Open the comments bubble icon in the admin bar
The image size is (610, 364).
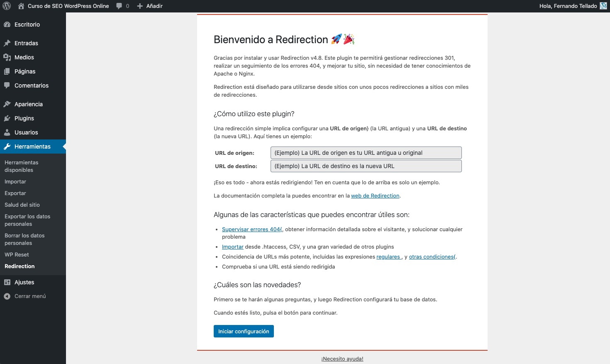[x=120, y=6]
